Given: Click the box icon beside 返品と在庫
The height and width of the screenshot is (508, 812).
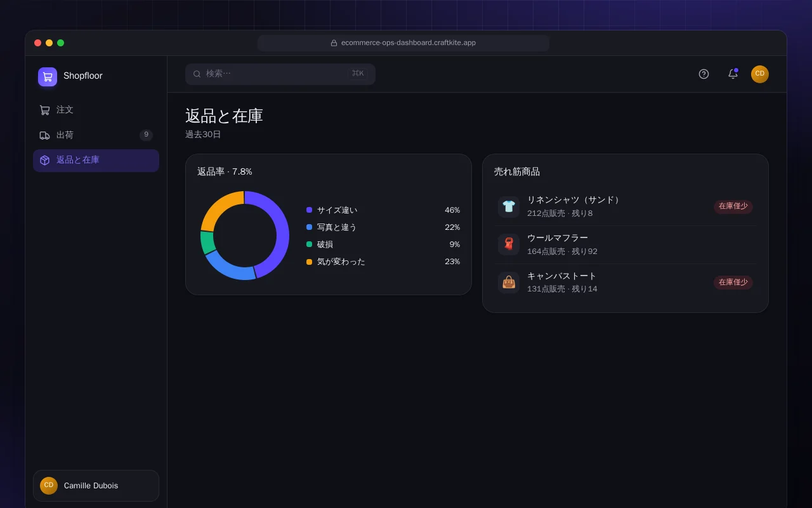Looking at the screenshot, I should [44, 160].
